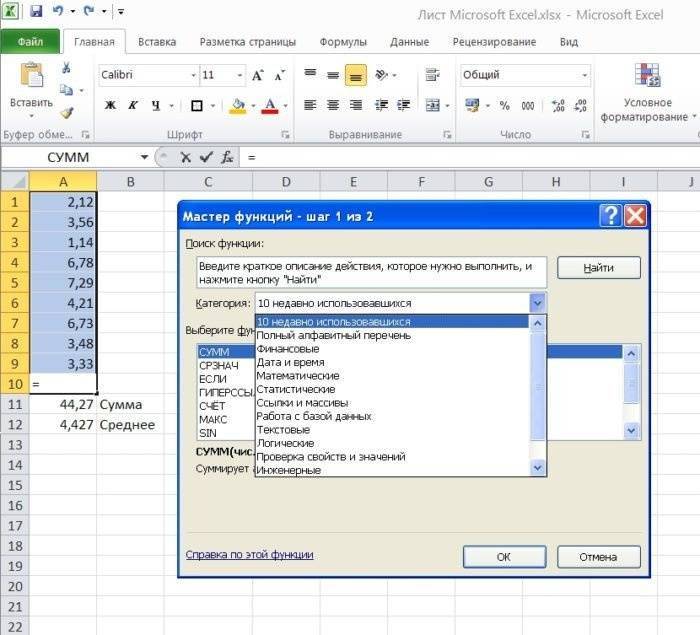Open the Справка по этой функции link

coord(249,554)
